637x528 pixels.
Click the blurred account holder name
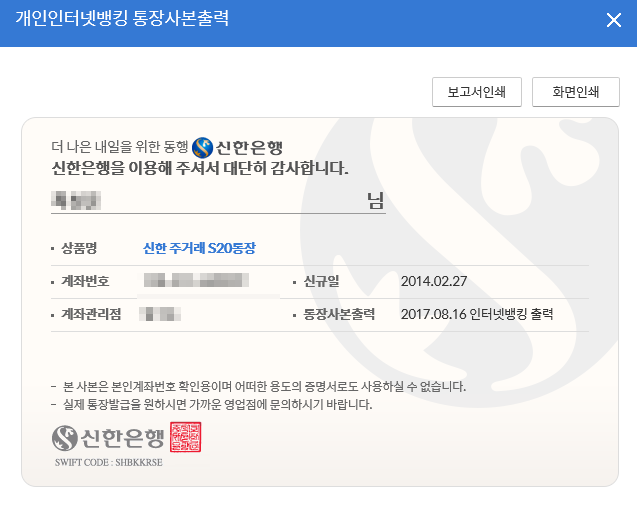click(76, 200)
